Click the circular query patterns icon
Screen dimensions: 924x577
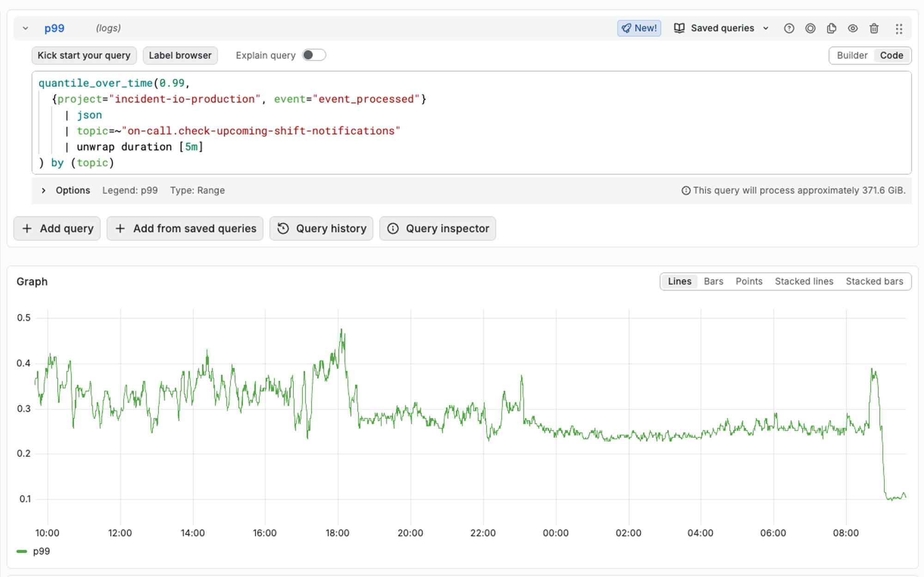(x=810, y=29)
